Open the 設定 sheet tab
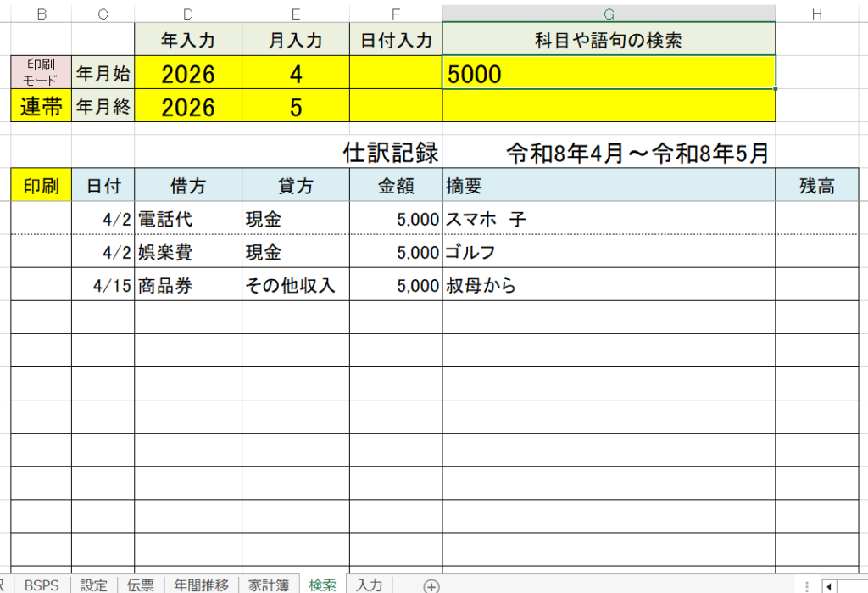Viewport: 868px width, 593px height. click(x=94, y=585)
